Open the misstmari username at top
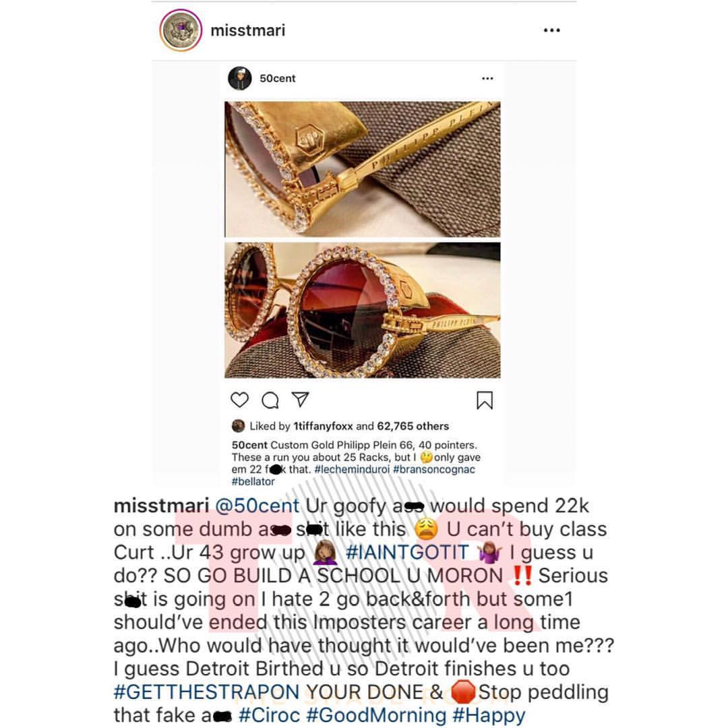728x728 pixels. [x=248, y=30]
